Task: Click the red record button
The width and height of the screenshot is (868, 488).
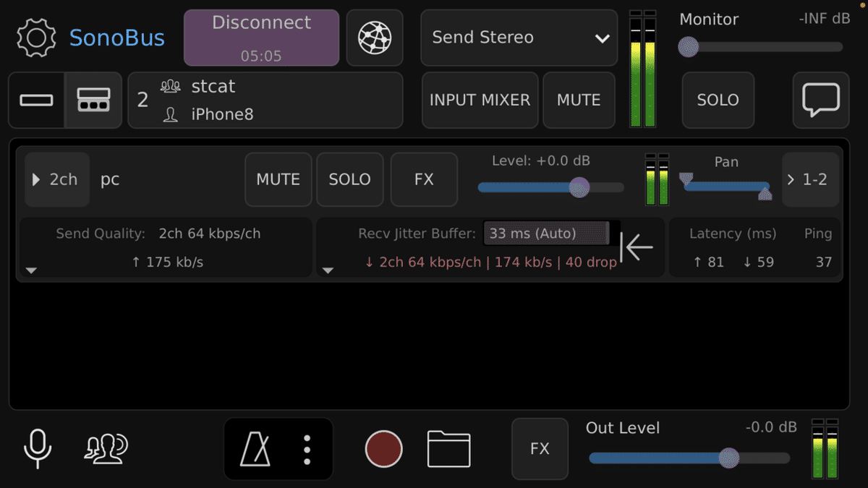Action: coord(383,449)
